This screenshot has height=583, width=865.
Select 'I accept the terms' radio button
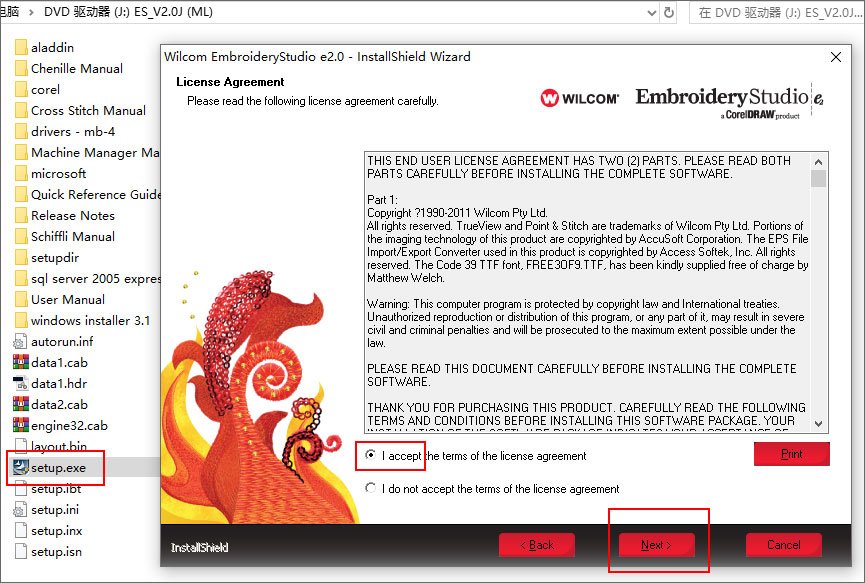[371, 455]
